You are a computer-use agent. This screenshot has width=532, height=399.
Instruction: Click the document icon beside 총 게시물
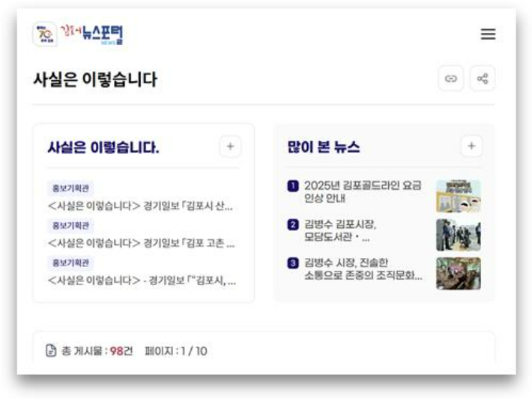[51, 350]
